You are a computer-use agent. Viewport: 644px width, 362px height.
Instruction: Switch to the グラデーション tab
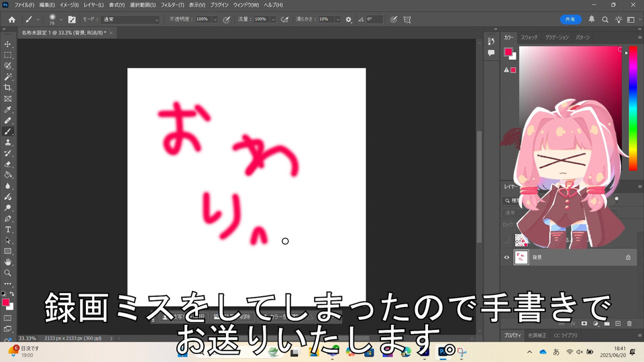[557, 38]
